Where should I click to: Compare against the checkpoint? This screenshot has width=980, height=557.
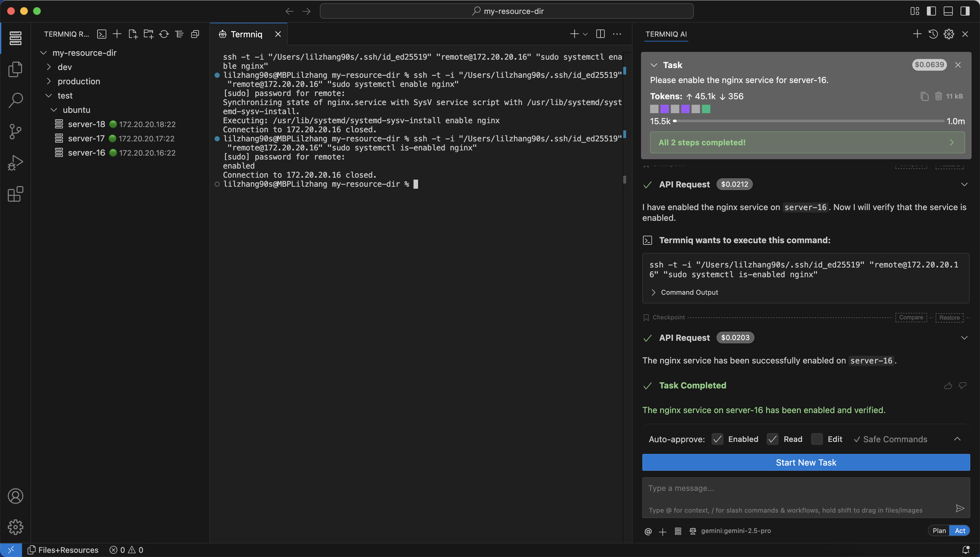911,317
